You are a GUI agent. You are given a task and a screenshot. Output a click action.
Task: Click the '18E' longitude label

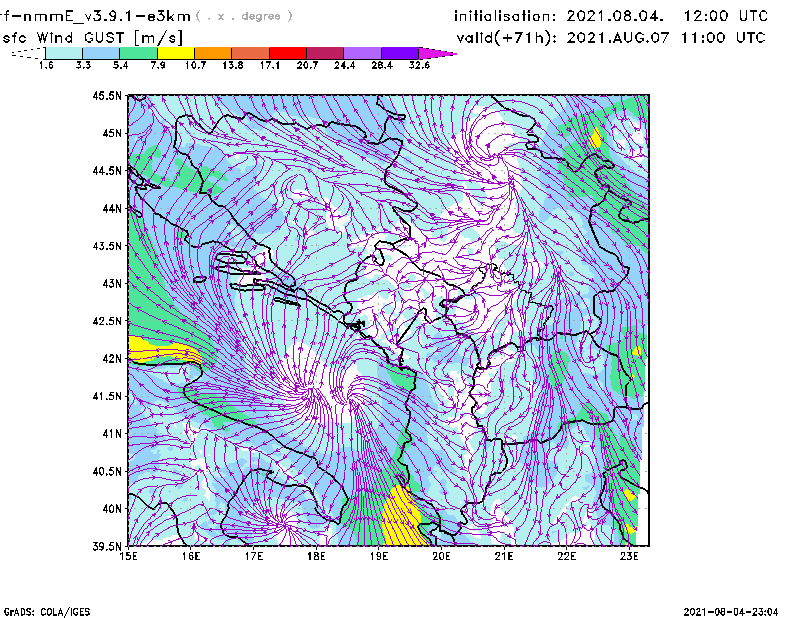(x=316, y=556)
